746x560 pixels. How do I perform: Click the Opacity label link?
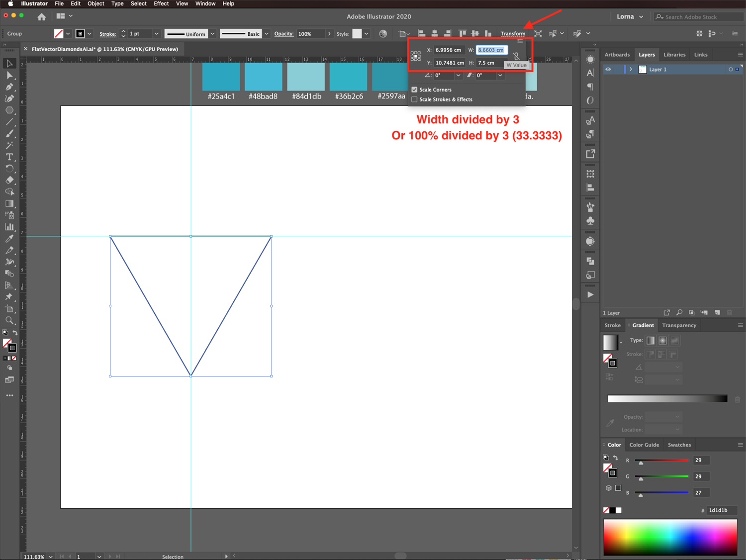(284, 34)
